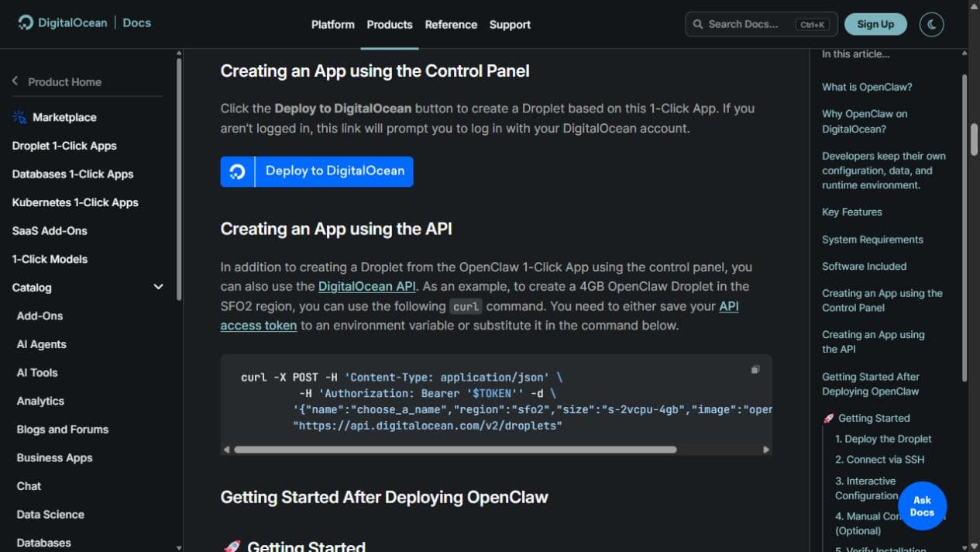This screenshot has height=552, width=980.
Task: Jump to Key Features section
Action: click(x=851, y=212)
